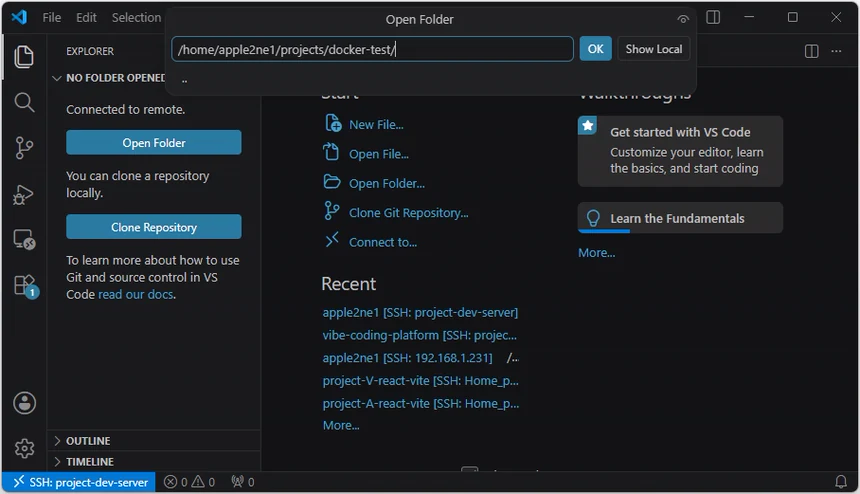Viewport: 860px width, 494px height.
Task: Open the Extensions view with badge
Action: pyautogui.click(x=25, y=286)
